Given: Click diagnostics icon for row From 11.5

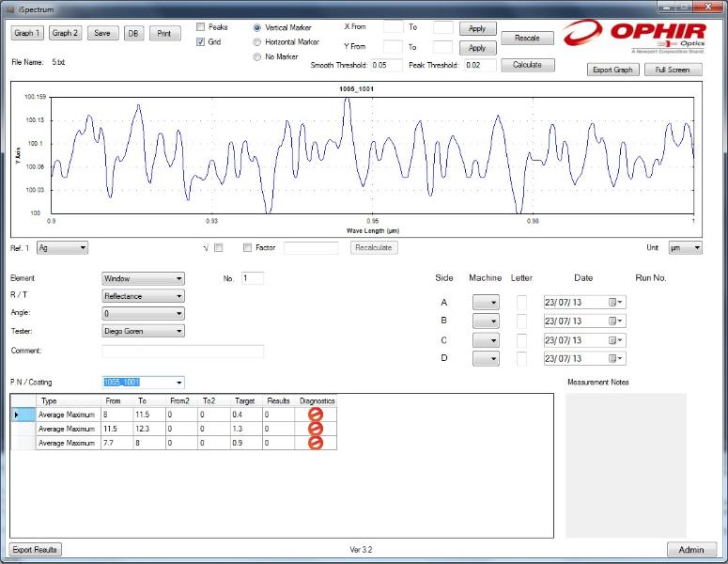Looking at the screenshot, I should point(316,429).
